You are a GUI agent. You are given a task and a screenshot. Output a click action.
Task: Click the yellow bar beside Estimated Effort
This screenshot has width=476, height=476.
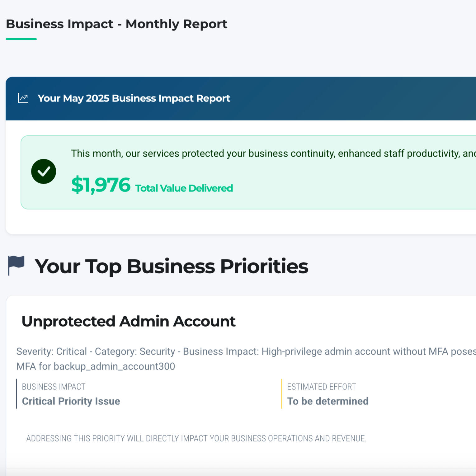(x=282, y=394)
